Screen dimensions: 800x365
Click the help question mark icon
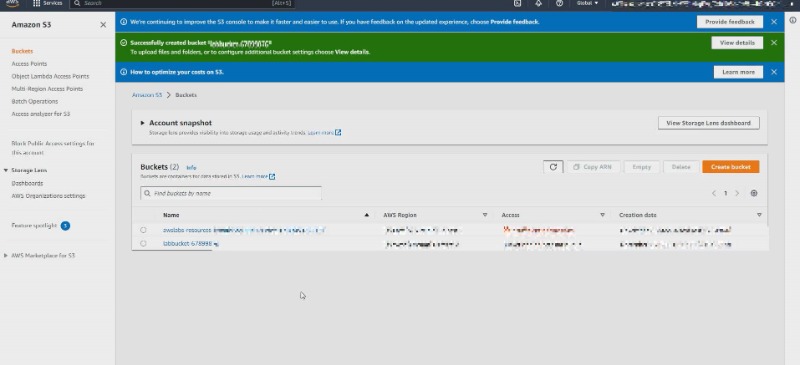559,3
